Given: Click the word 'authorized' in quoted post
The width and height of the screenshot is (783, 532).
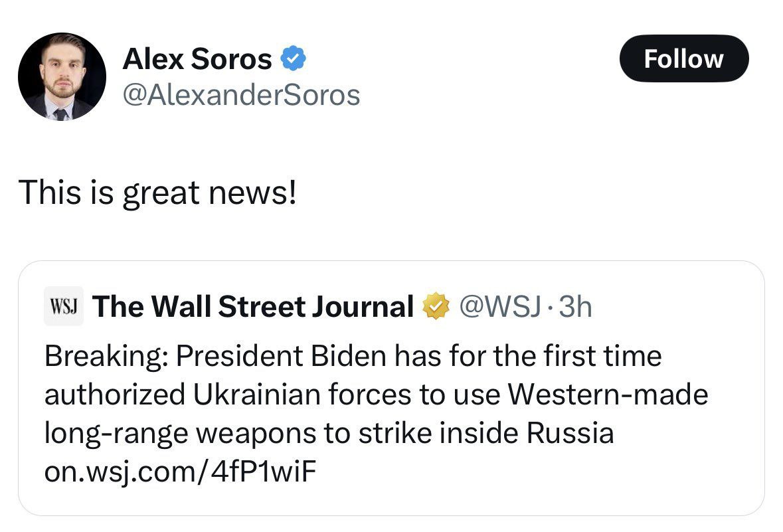Looking at the screenshot, I should tap(115, 395).
